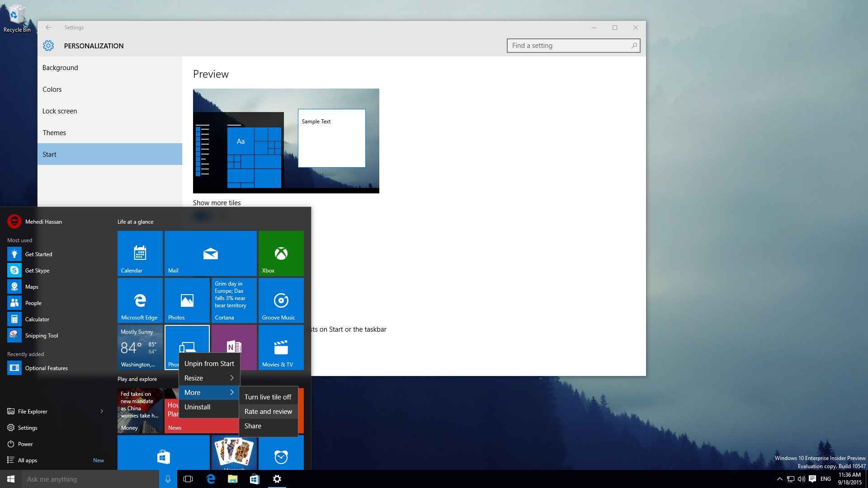Viewport: 868px width, 488px height.
Task: Open Maps from Most used
Action: click(57, 286)
